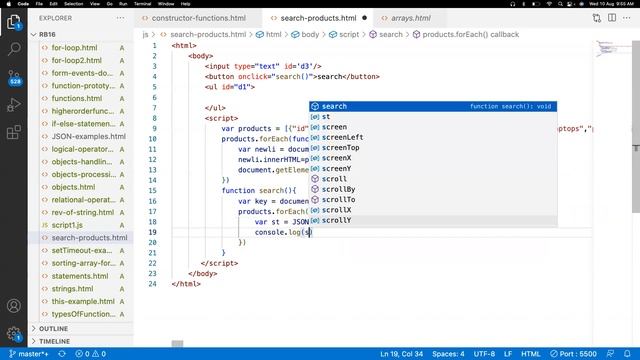Open the Go menu
640x360 pixels.
pyautogui.click(x=109, y=4)
